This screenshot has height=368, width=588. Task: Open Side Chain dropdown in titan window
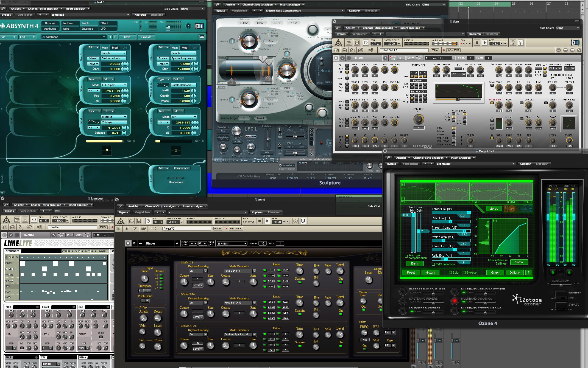567,28
